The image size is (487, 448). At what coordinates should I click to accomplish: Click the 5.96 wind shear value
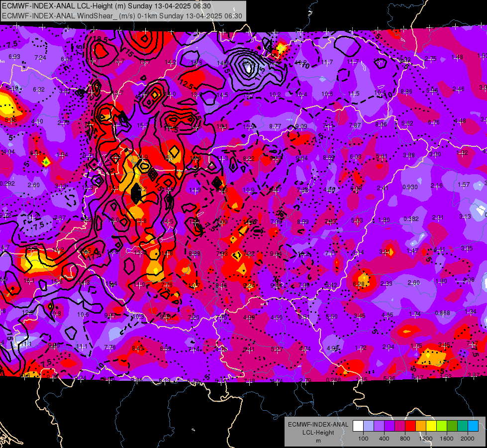[x=432, y=91]
